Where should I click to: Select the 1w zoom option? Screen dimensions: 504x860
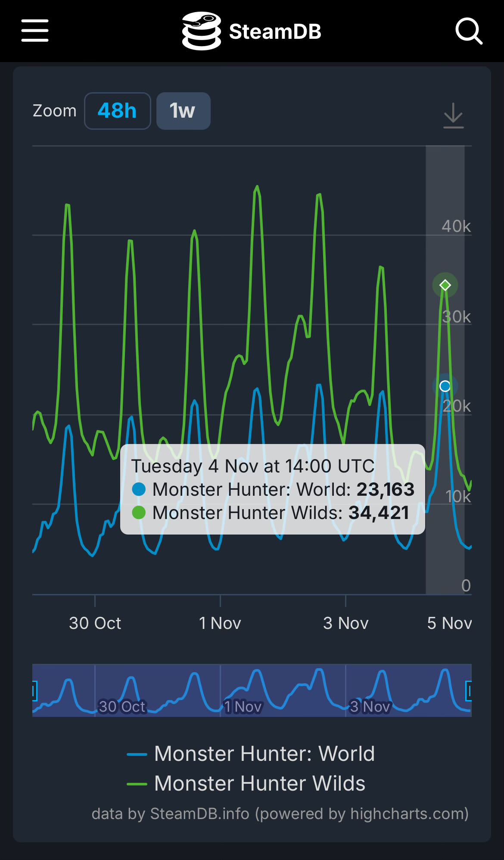click(x=183, y=111)
